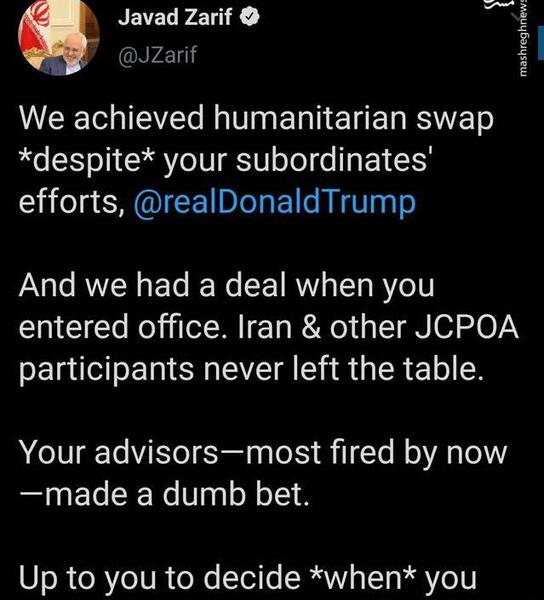Click the verified badge next to Javad Zarif

point(250,17)
